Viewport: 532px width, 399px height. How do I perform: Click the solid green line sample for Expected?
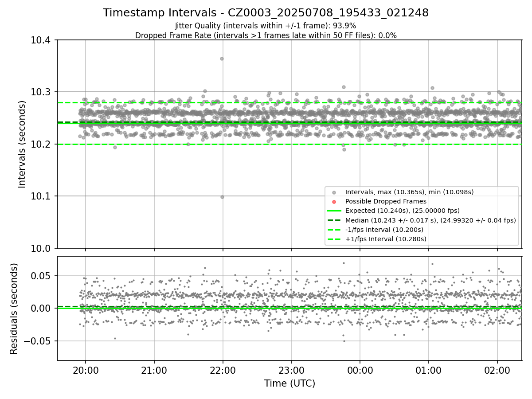334,211
